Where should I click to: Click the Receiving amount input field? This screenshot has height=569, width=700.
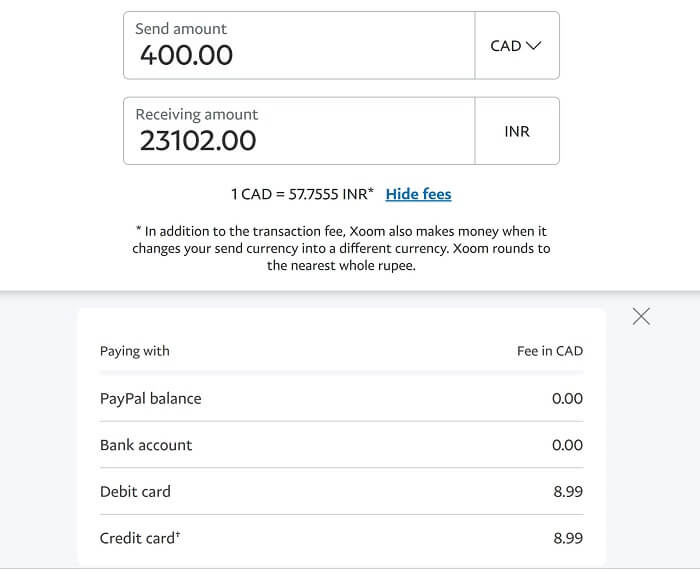point(299,131)
